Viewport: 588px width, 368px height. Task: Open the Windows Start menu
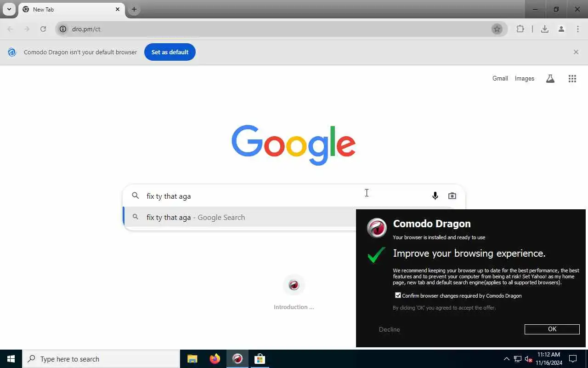(11, 359)
